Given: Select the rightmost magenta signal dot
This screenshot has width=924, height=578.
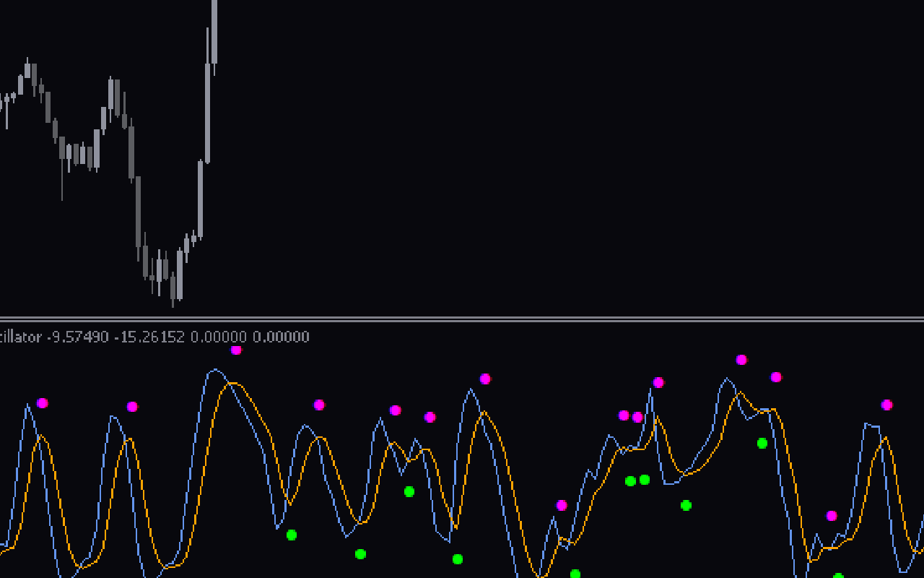Looking at the screenshot, I should (x=887, y=405).
